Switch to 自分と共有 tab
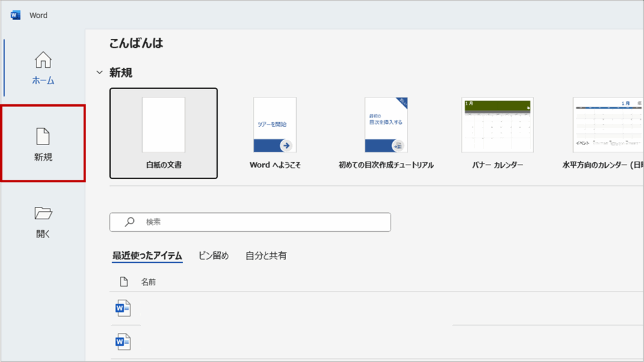 pyautogui.click(x=266, y=256)
